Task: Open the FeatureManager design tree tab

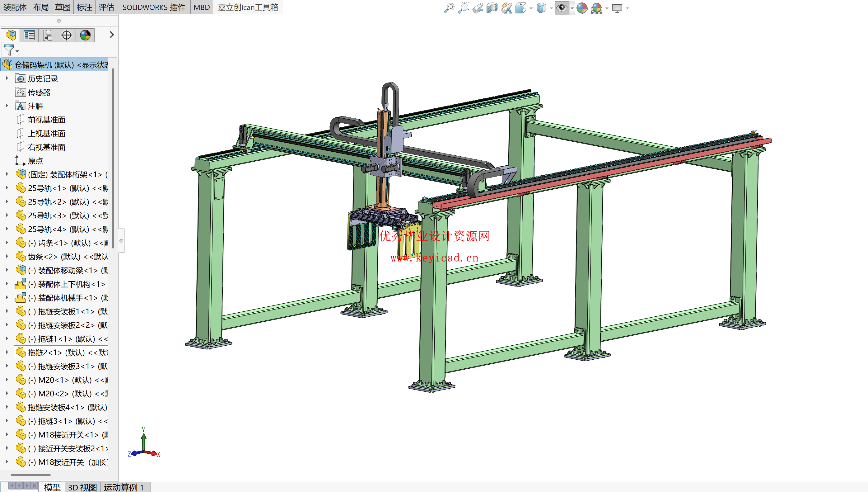Action: 11,35
